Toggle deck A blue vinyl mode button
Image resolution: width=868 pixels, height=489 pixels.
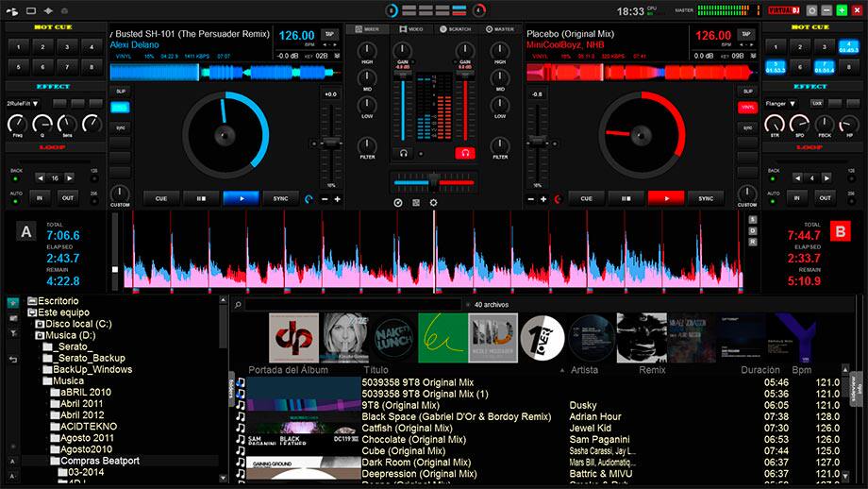click(120, 108)
